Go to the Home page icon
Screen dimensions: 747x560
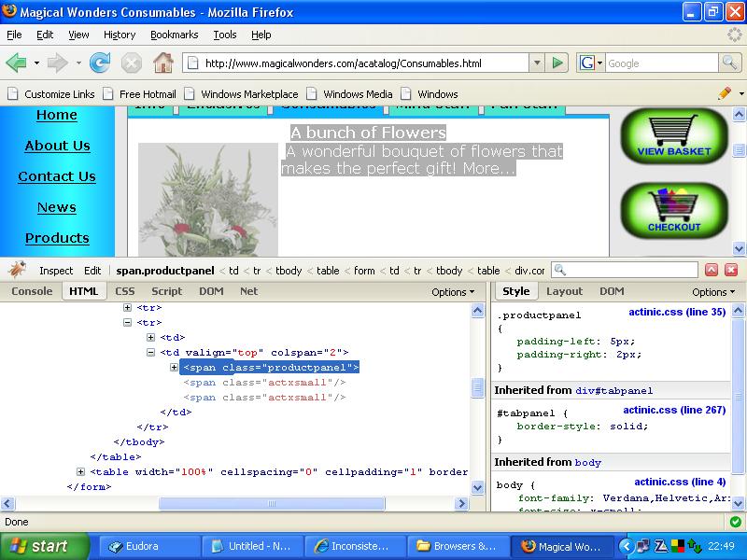click(x=162, y=63)
